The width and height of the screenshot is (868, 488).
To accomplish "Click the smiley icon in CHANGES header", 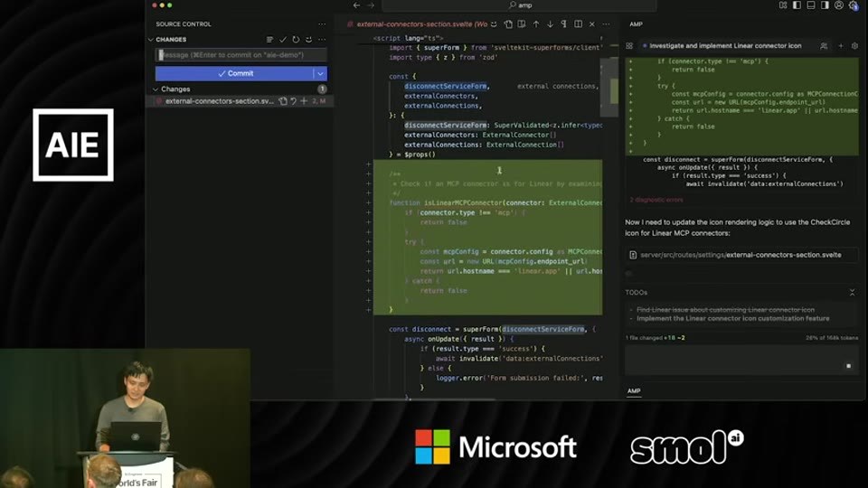I will coord(309,39).
